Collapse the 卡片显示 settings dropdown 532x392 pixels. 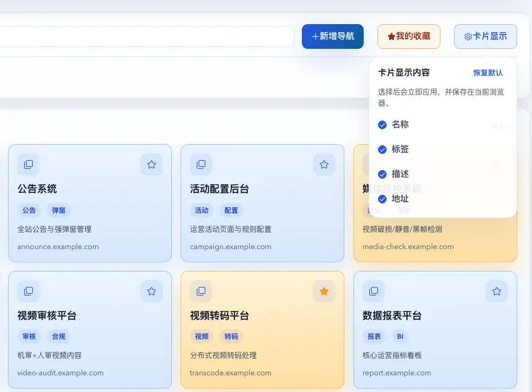point(486,36)
